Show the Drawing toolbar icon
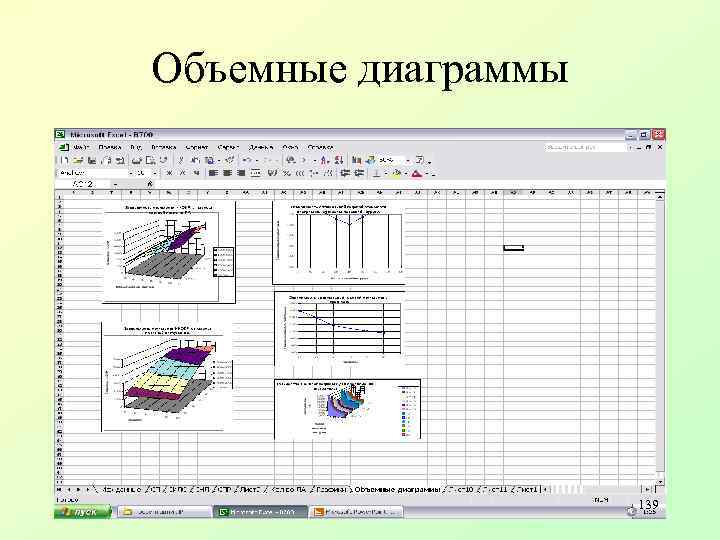 370,160
